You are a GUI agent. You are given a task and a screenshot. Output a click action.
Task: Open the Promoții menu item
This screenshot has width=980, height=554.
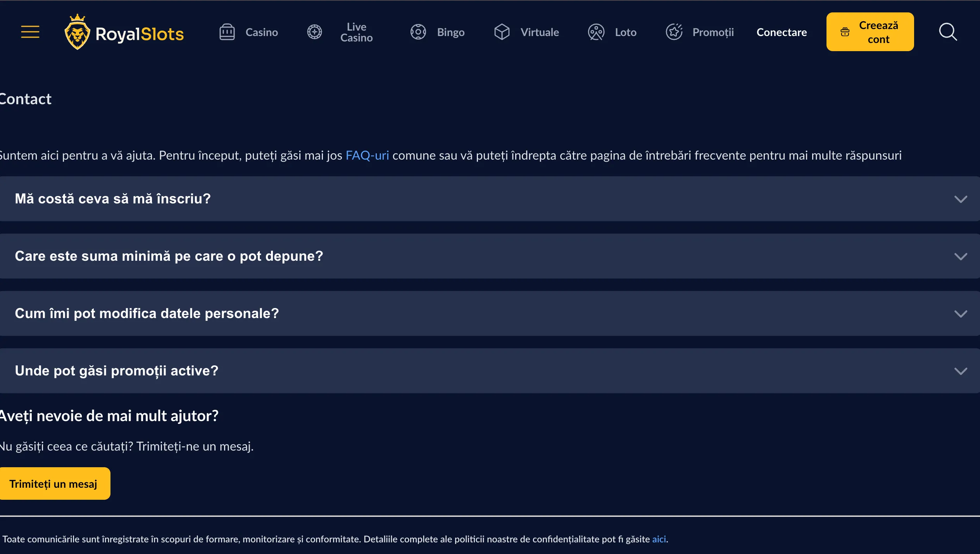coord(713,32)
